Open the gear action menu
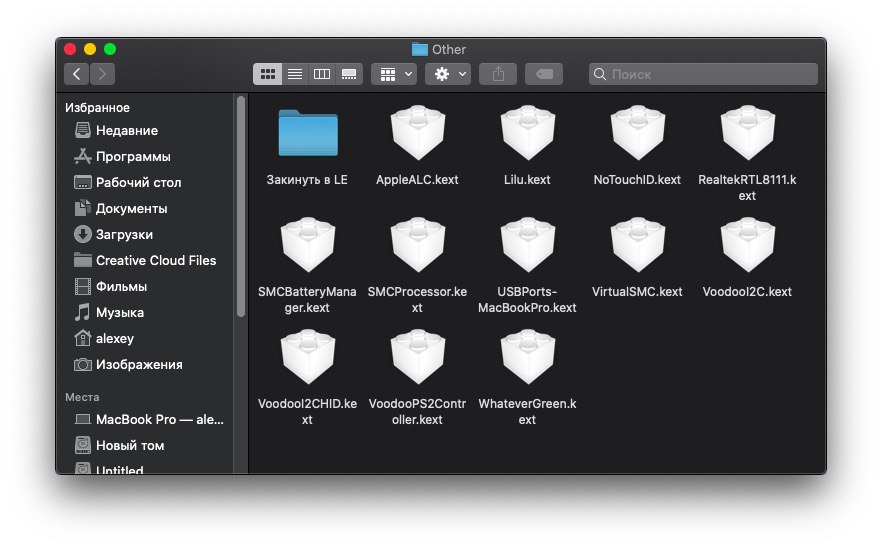 tap(448, 74)
